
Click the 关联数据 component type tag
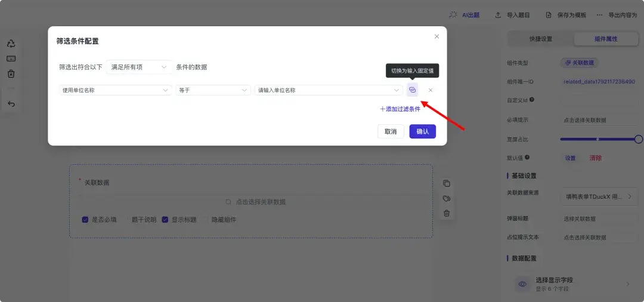[579, 63]
